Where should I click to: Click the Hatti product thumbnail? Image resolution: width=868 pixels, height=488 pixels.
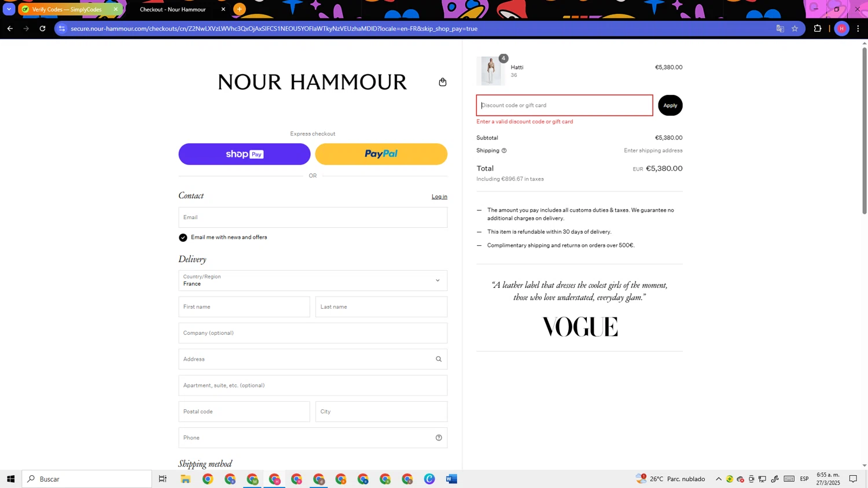click(491, 71)
